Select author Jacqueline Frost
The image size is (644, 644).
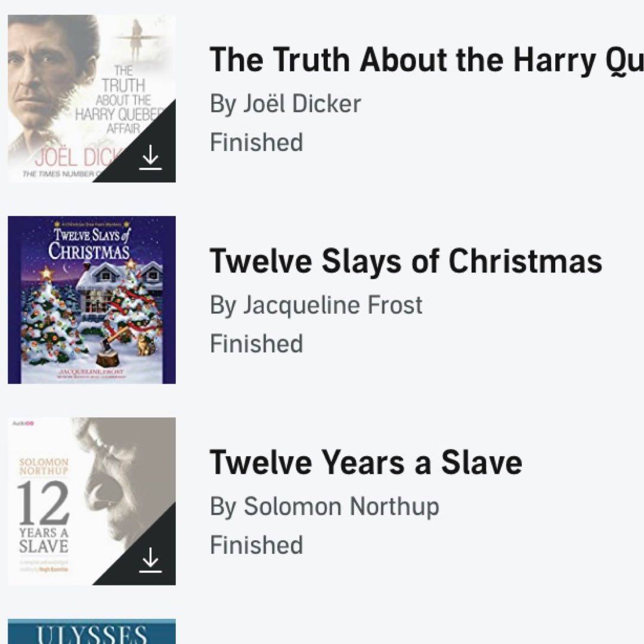pyautogui.click(x=316, y=305)
